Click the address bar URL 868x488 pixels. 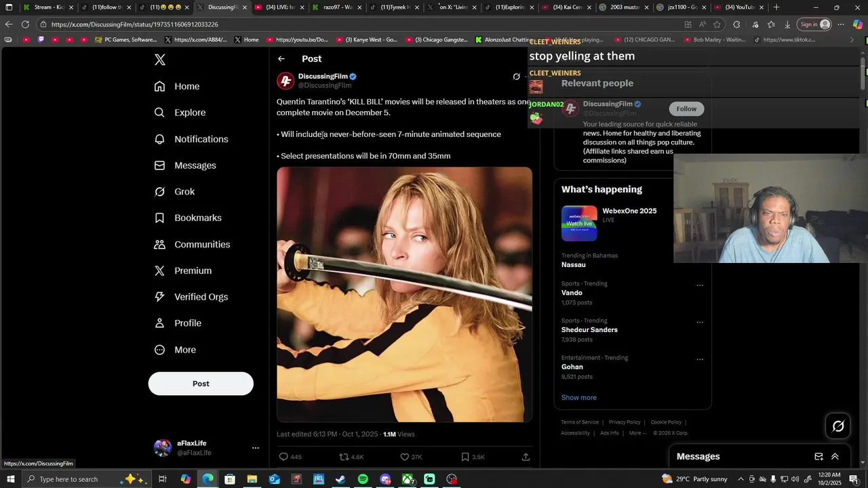click(135, 24)
